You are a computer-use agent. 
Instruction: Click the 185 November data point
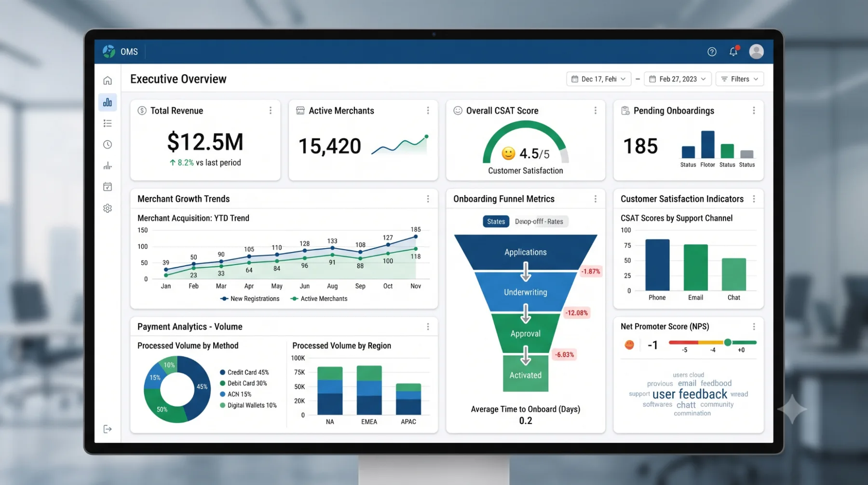tap(416, 236)
